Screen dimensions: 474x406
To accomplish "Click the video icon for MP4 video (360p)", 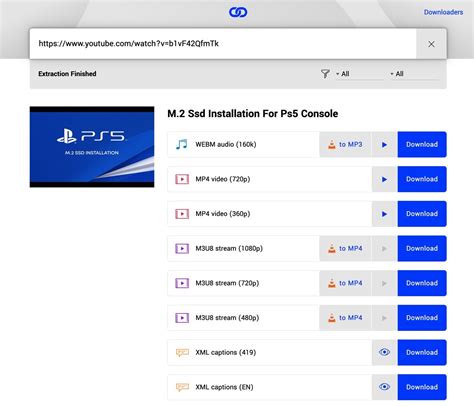I will pos(182,214).
